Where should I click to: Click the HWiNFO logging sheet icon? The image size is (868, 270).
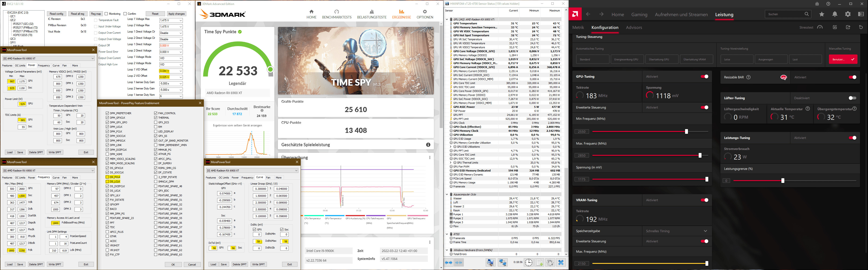[539, 263]
